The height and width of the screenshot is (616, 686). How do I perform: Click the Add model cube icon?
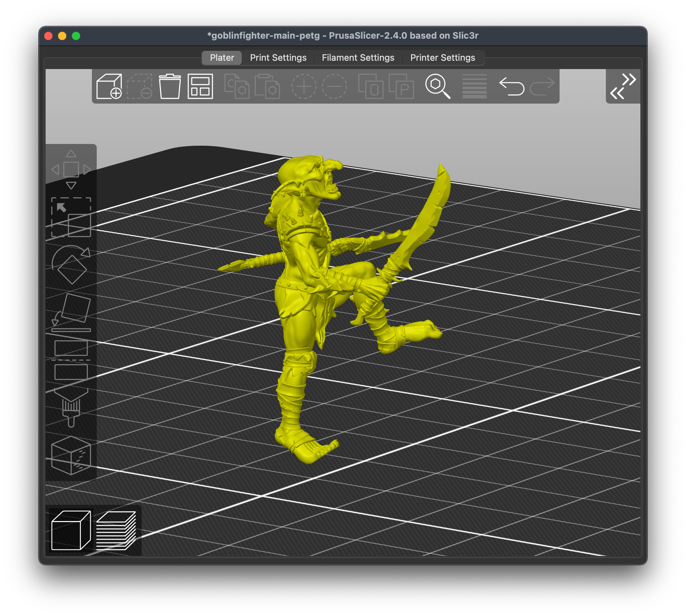coord(109,86)
